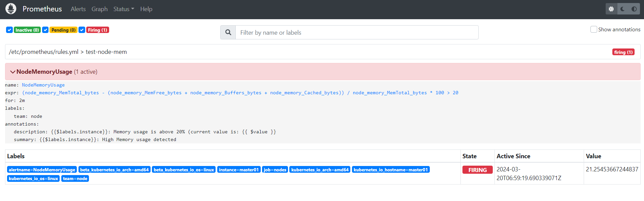Click the beta_kubernetes_io_os=linux label
The width and height of the screenshot is (644, 201).
[184, 170]
